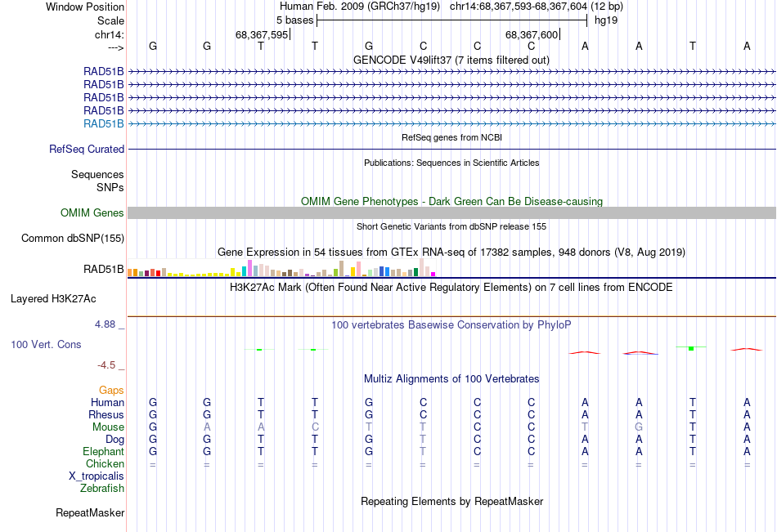Open the GTEx Gene Expression track title
Viewport: 777px width, 532px height.
point(451,253)
